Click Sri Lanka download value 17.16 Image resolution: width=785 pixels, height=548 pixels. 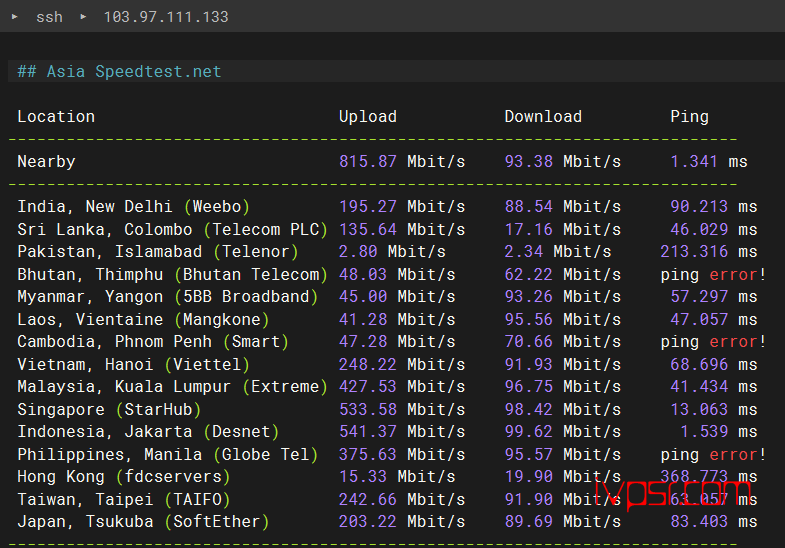pyautogui.click(x=529, y=230)
